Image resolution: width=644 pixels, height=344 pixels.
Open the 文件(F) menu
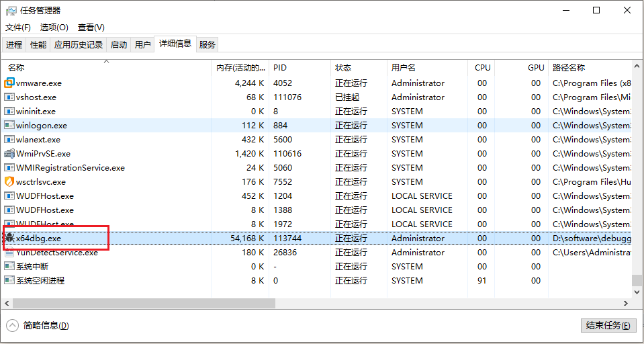pyautogui.click(x=18, y=28)
